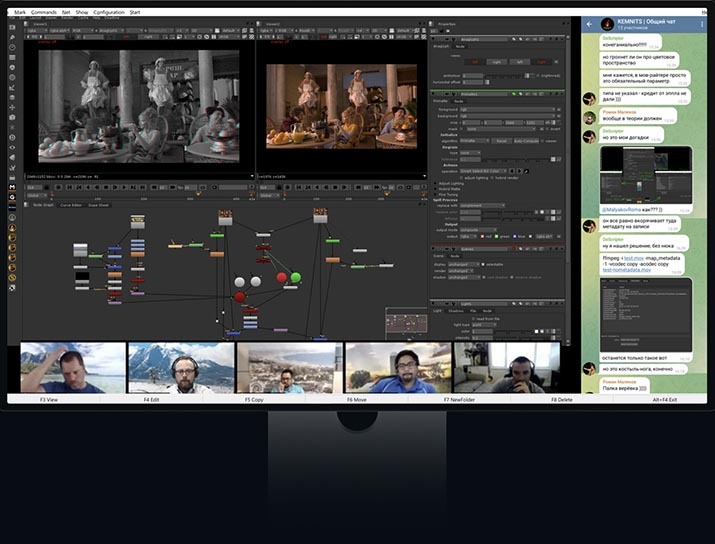Switch to the Curve Editor tab
Viewport: 715px width, 544px height.
click(x=71, y=205)
